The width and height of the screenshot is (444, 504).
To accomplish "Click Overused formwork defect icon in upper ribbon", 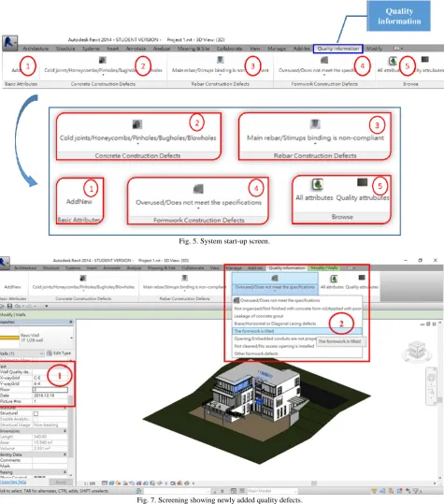I will pyautogui.click(x=324, y=60).
